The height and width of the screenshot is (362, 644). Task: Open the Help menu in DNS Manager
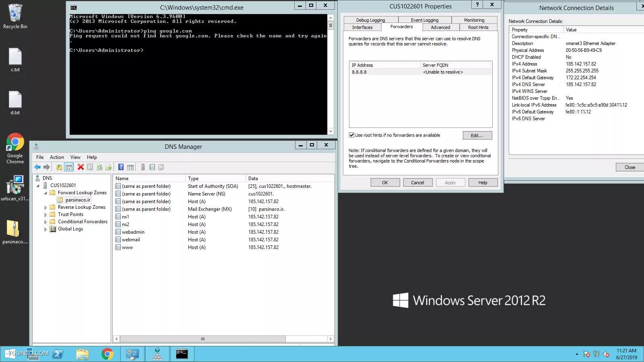(x=92, y=157)
